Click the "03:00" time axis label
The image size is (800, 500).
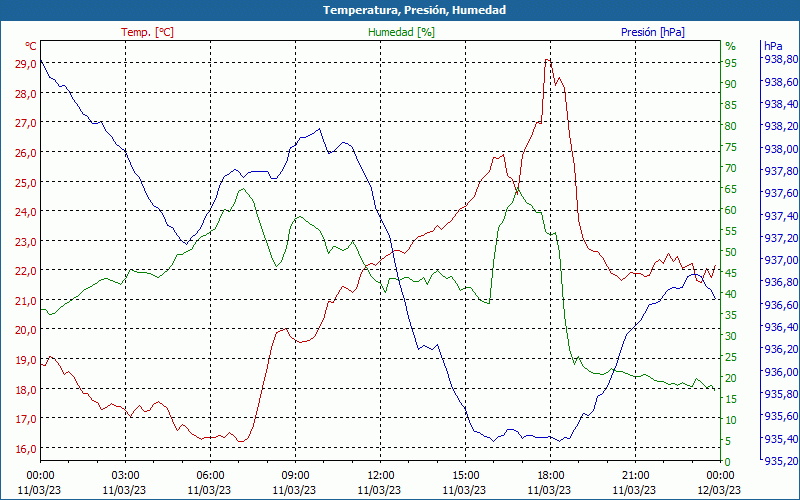(125, 476)
